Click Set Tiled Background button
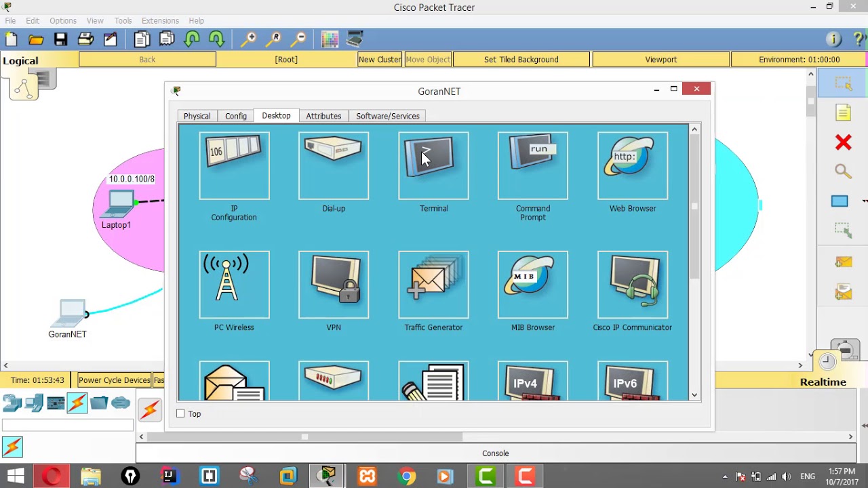The height and width of the screenshot is (488, 868). click(521, 60)
